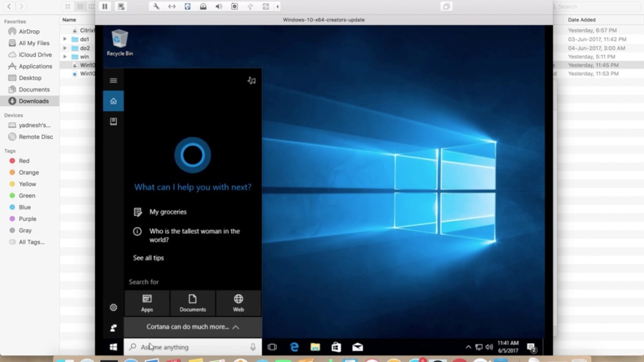Select Desktop in Finder sidebar
The image size is (644, 362).
pyautogui.click(x=29, y=78)
